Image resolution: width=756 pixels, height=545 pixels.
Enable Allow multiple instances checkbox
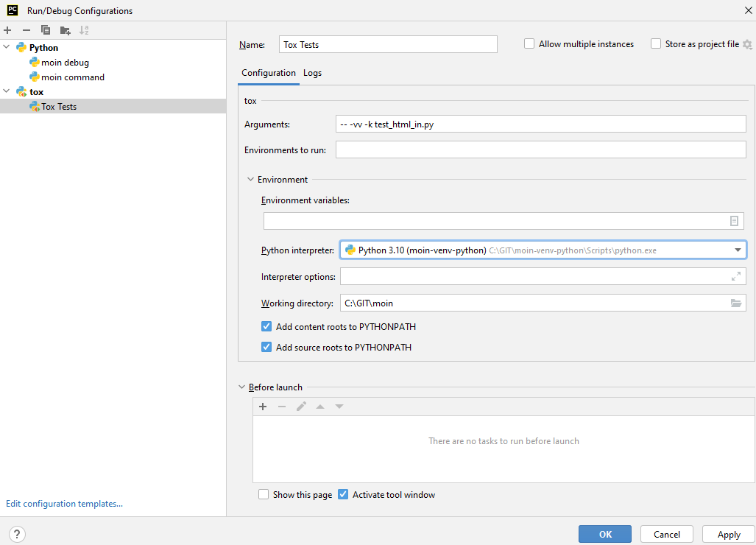[529, 44]
